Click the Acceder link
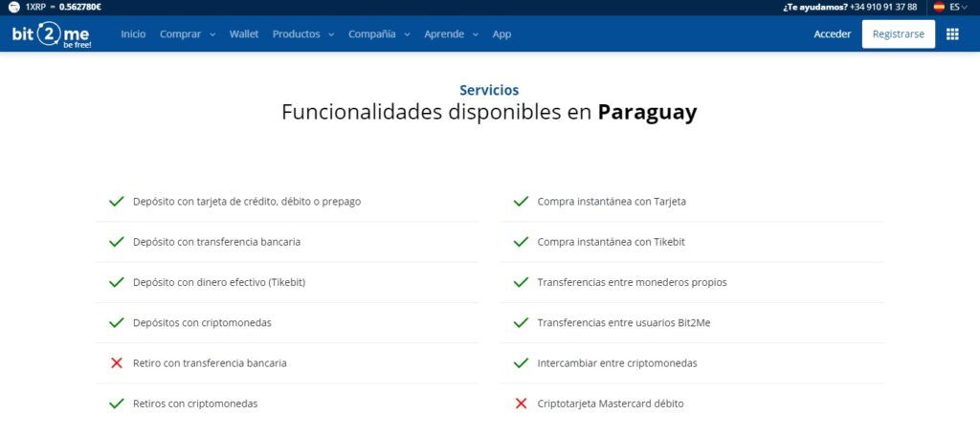The height and width of the screenshot is (437, 980). click(832, 34)
